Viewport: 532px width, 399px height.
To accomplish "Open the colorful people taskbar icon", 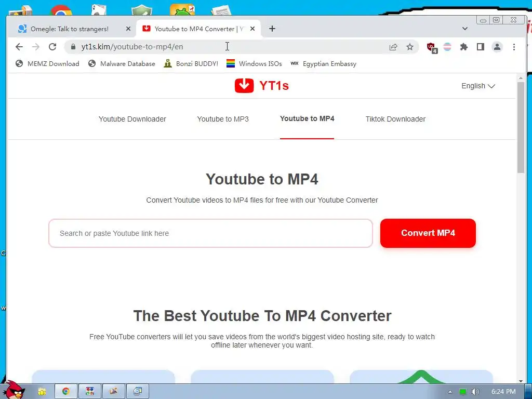I will pos(90,391).
